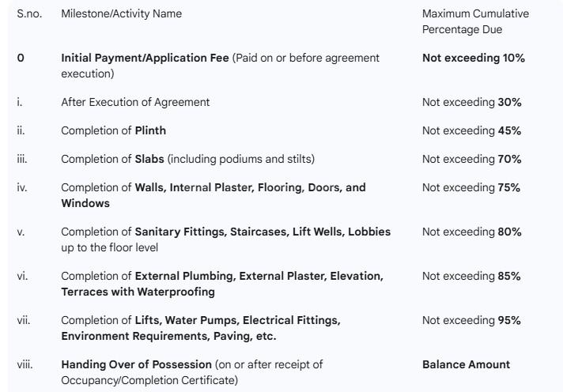Click the "Completion of Plinth" milestone
This screenshot has height=392, width=563.
(x=113, y=131)
